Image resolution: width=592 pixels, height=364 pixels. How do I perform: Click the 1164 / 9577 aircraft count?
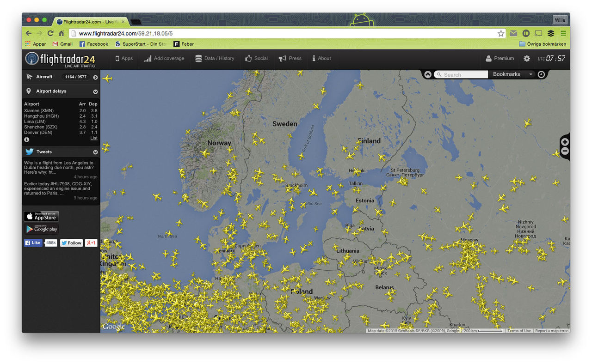pos(76,77)
